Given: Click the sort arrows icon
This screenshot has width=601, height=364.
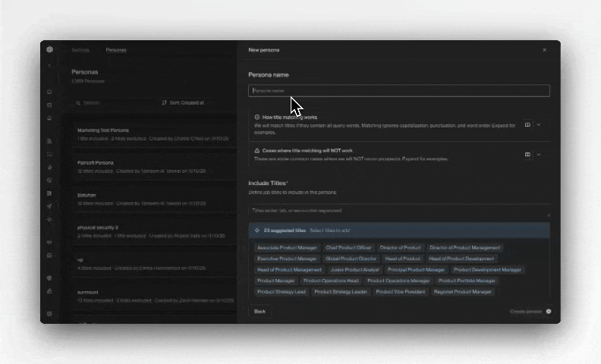Looking at the screenshot, I should [x=164, y=102].
